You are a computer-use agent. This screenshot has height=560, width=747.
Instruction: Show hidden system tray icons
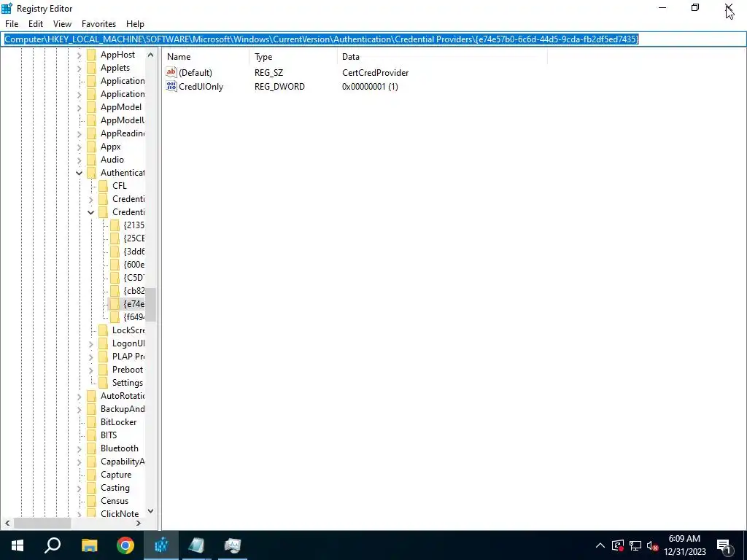click(600, 545)
